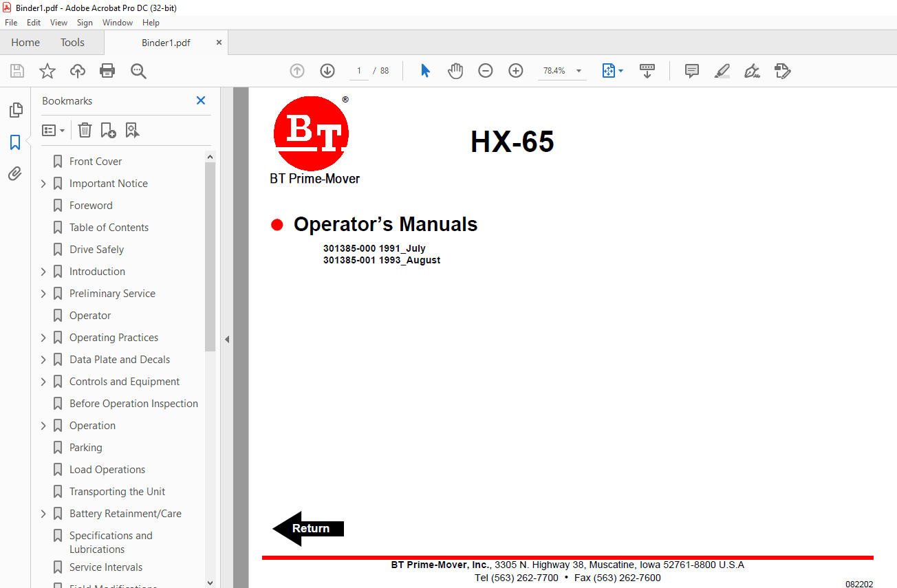This screenshot has width=897, height=588.
Task: Zoom out with minus icon
Action: pos(486,71)
